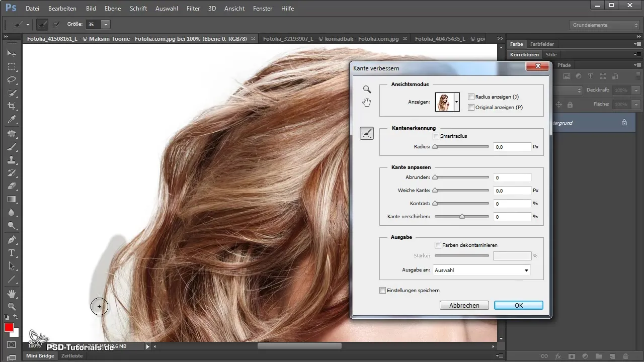The image size is (644, 362).
Task: Select the Zoom tool in left toolbox
Action: pos(12,306)
